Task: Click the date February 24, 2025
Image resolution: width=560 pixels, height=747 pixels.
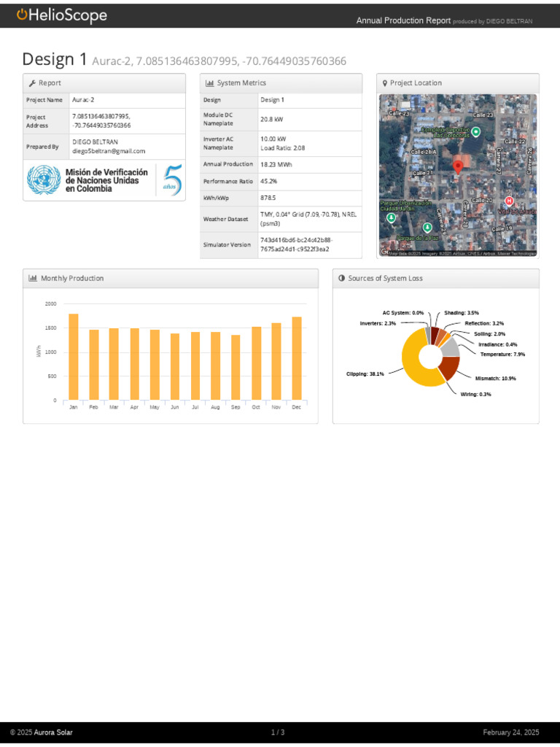Action: [511, 732]
